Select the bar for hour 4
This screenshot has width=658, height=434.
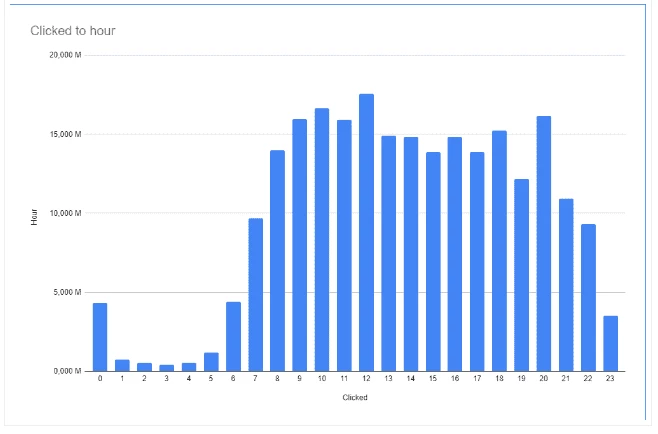point(189,367)
